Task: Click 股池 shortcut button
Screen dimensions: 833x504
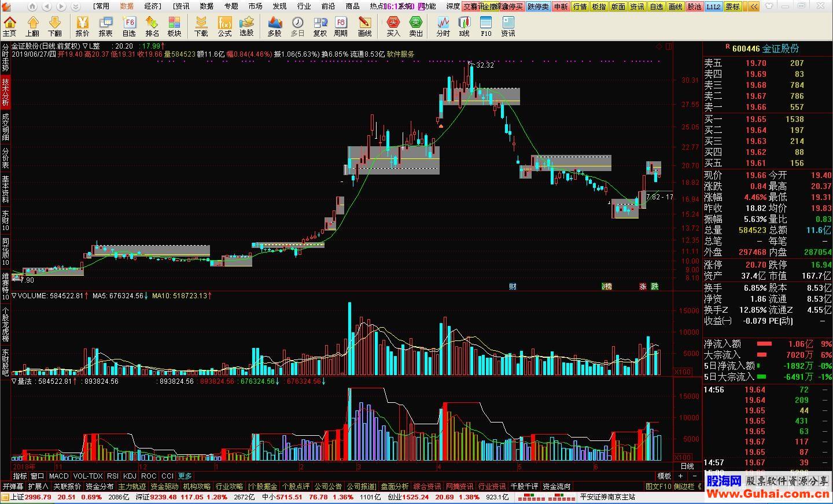Action: coord(694,6)
